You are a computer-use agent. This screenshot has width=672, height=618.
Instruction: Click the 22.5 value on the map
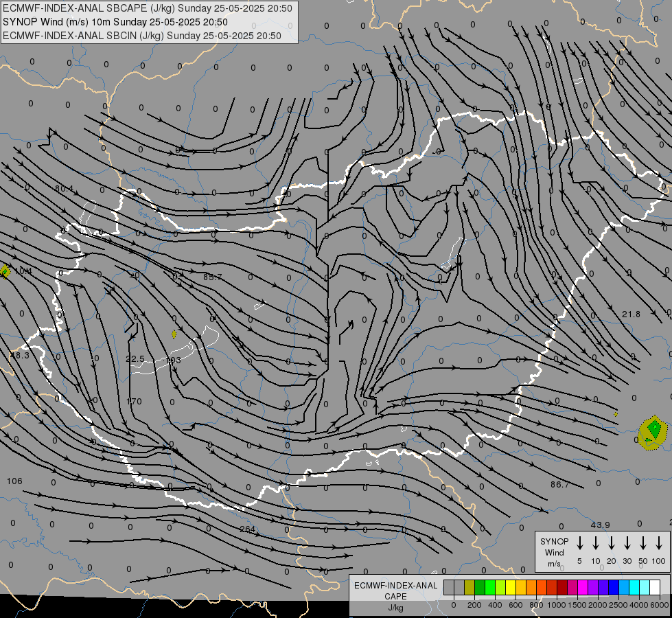coord(135,358)
